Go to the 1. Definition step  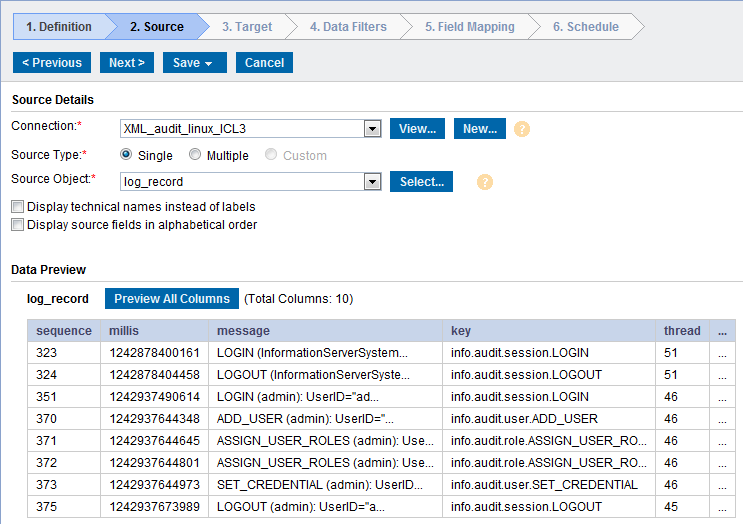pos(59,27)
